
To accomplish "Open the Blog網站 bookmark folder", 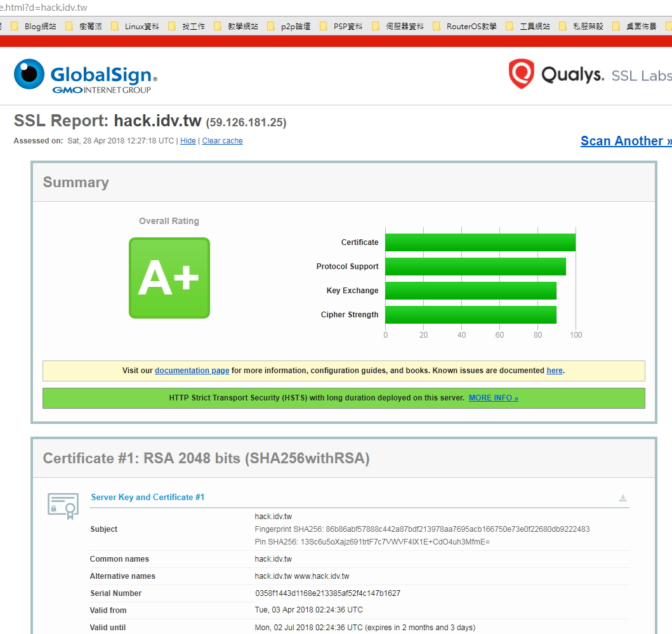I will 34,26.
